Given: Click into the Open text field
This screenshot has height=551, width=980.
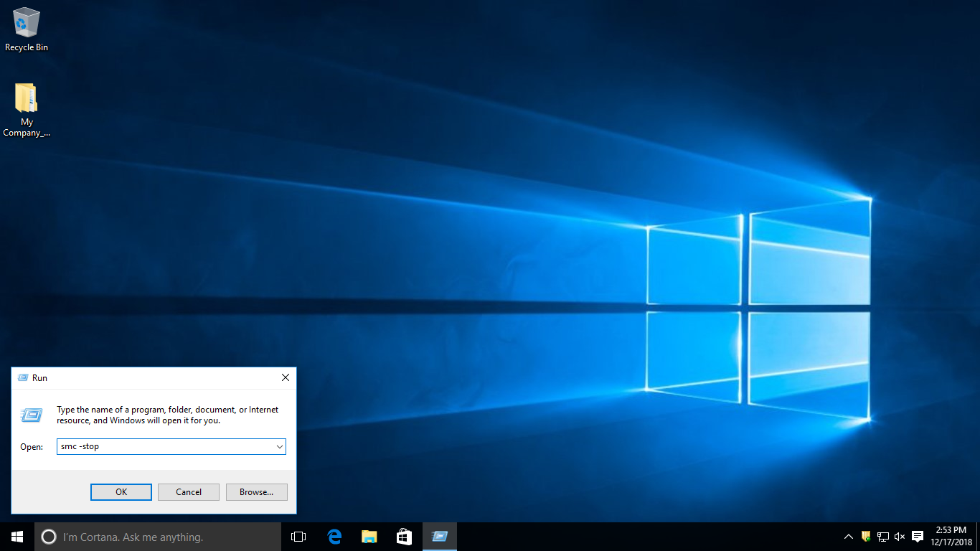Looking at the screenshot, I should click(165, 447).
